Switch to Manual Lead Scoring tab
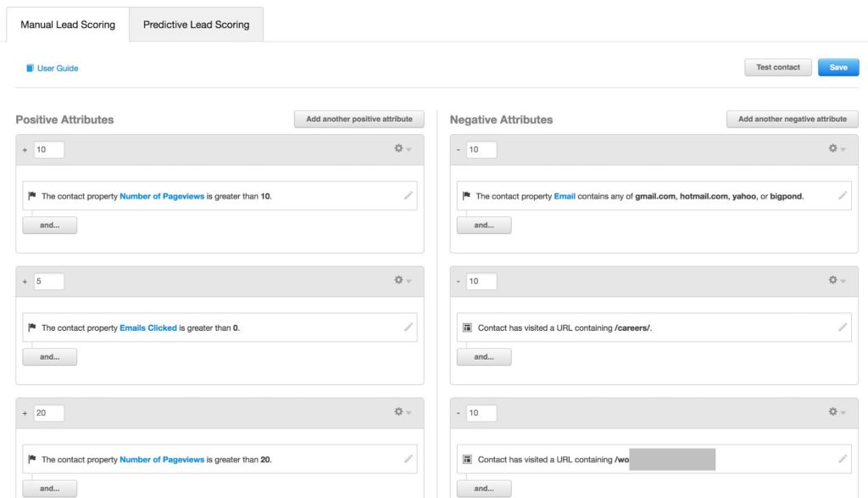The width and height of the screenshot is (868, 498). click(x=68, y=25)
